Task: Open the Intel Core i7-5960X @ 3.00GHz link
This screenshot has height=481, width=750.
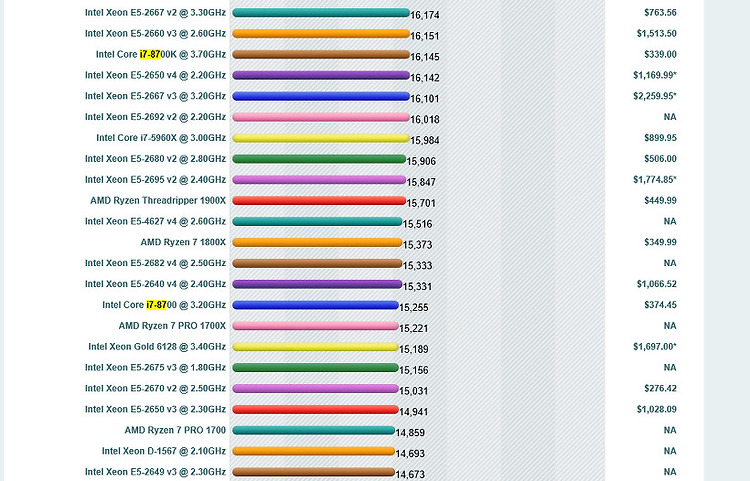Action: coord(161,138)
